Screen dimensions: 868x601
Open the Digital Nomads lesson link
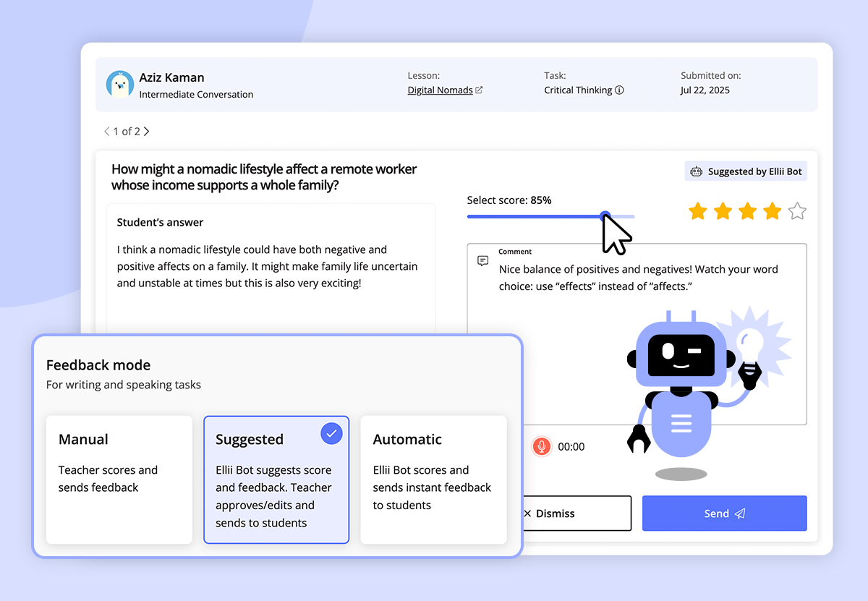440,90
